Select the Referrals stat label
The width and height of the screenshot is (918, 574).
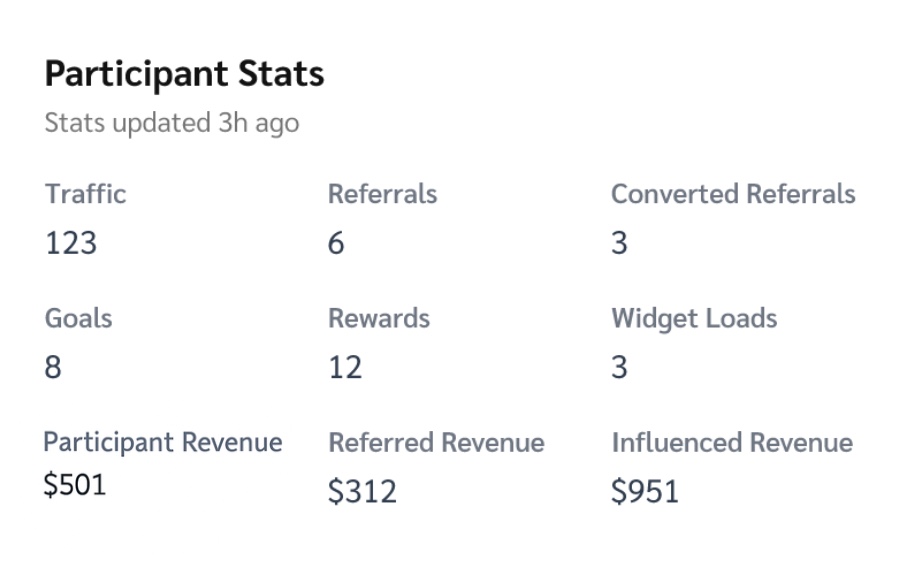coord(382,194)
